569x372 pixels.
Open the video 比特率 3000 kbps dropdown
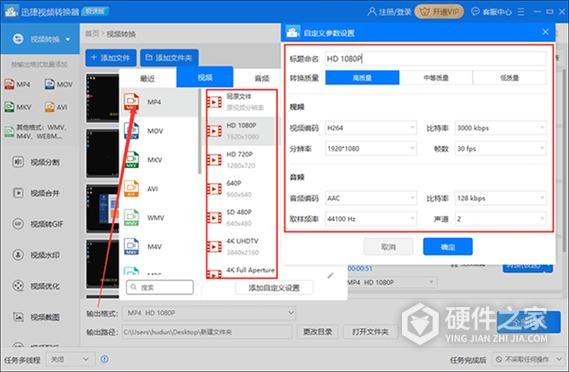pyautogui.click(x=500, y=128)
